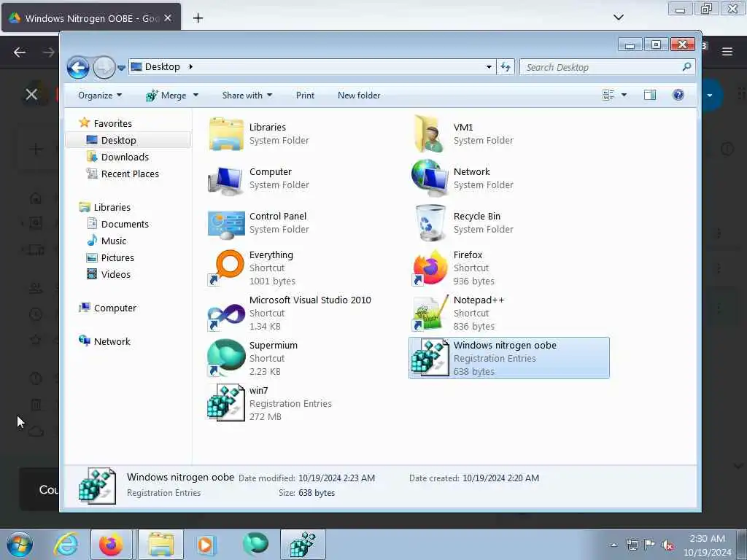Select Favorites heading in navigation pane
The height and width of the screenshot is (560, 747).
tap(113, 123)
